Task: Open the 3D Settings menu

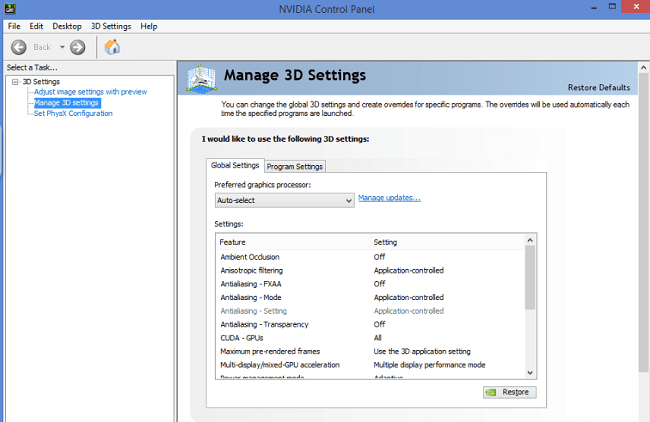Action: [x=111, y=26]
